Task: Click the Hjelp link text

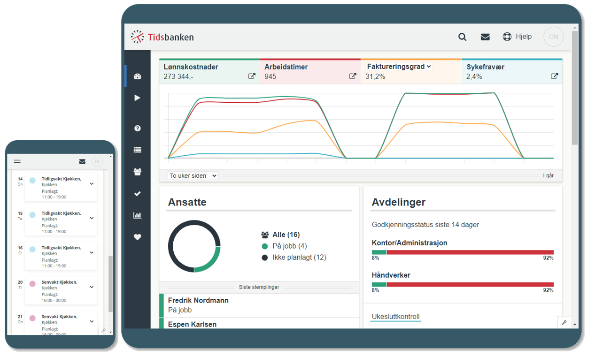Action: coord(524,37)
